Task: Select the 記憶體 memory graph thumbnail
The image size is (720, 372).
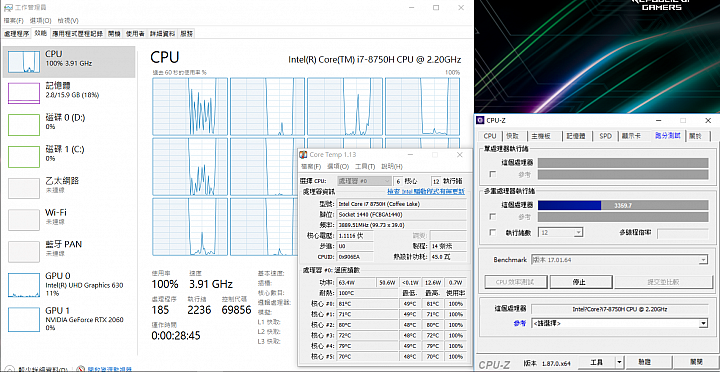Action: click(x=24, y=93)
